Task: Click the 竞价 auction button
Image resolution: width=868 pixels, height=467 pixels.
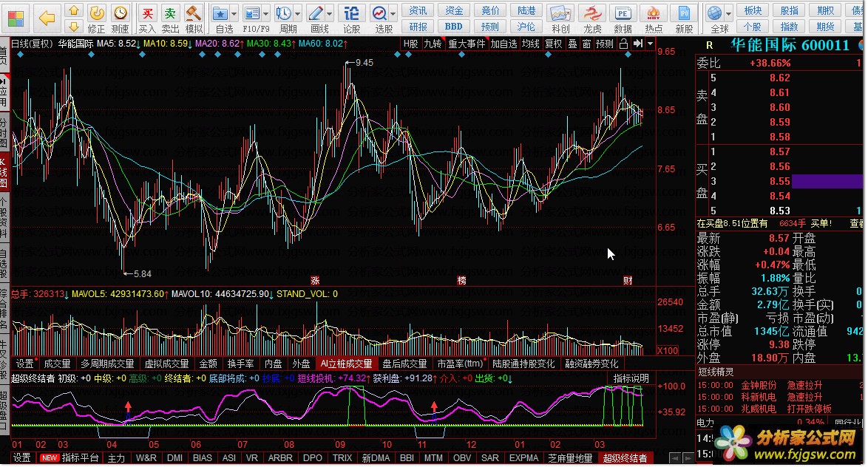Action: (x=490, y=10)
